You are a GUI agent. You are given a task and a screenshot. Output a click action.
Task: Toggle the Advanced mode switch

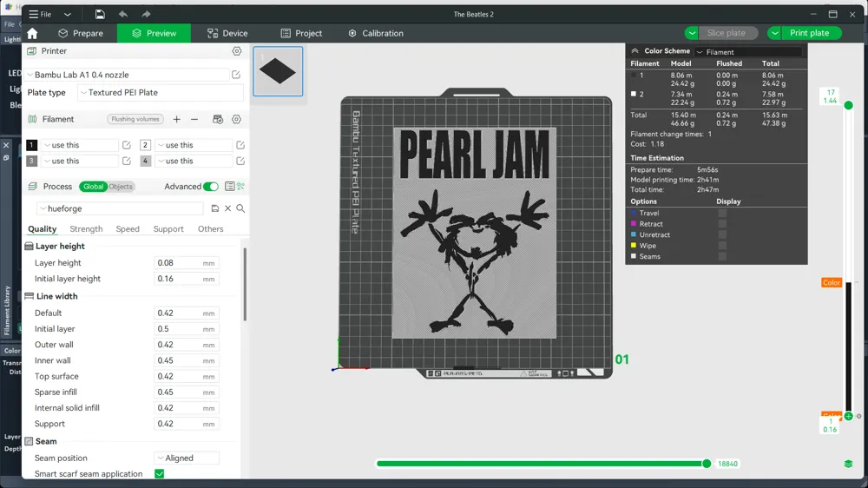click(x=210, y=187)
